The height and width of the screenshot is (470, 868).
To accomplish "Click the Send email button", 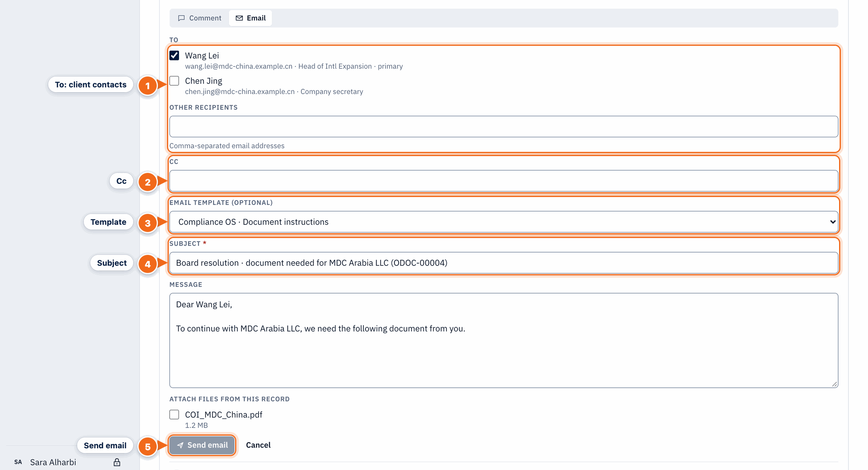I will click(202, 445).
